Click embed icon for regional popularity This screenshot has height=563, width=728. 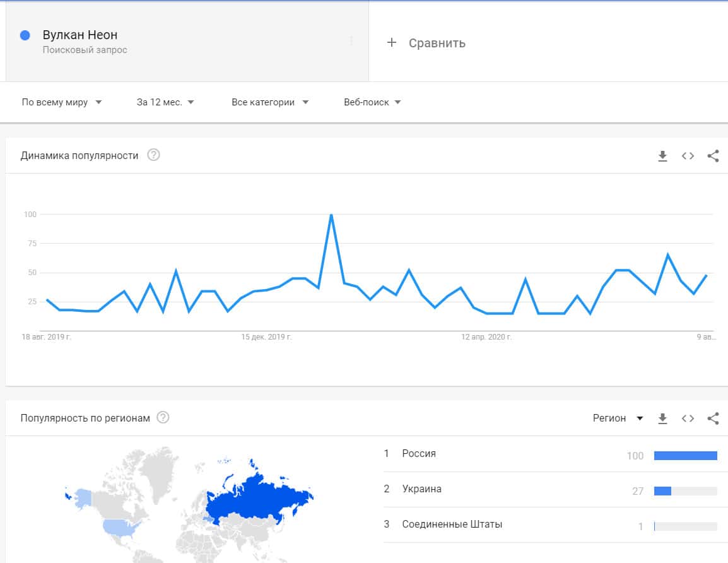[688, 418]
